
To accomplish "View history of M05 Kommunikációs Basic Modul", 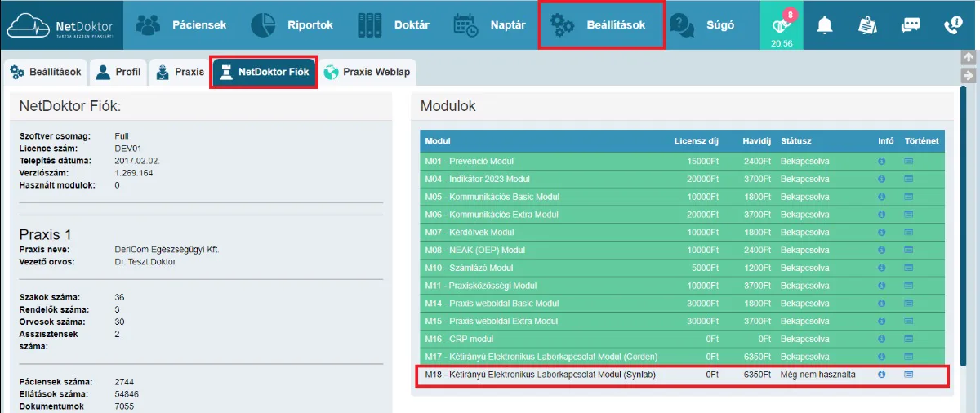I will click(x=908, y=197).
